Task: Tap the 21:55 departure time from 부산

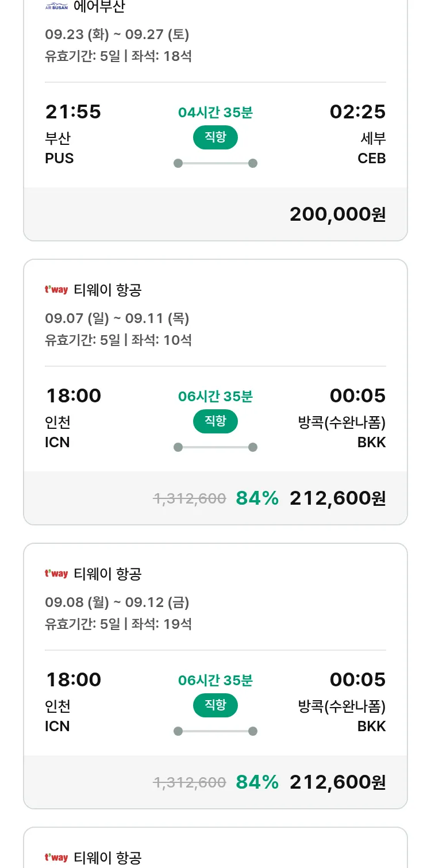Action: tap(73, 112)
